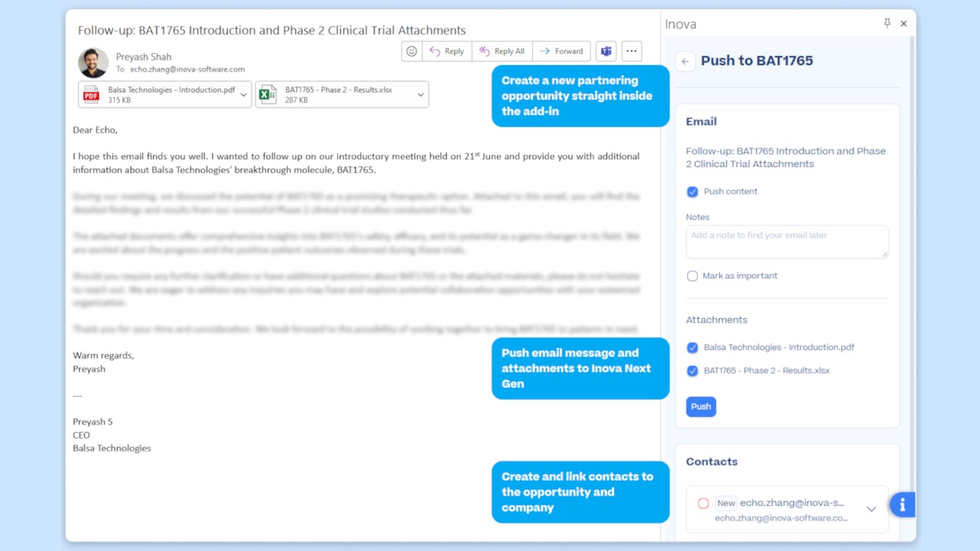Open the Balsa Technologies Introduction PDF attachment icon
Viewport: 980px width, 551px height.
(91, 95)
